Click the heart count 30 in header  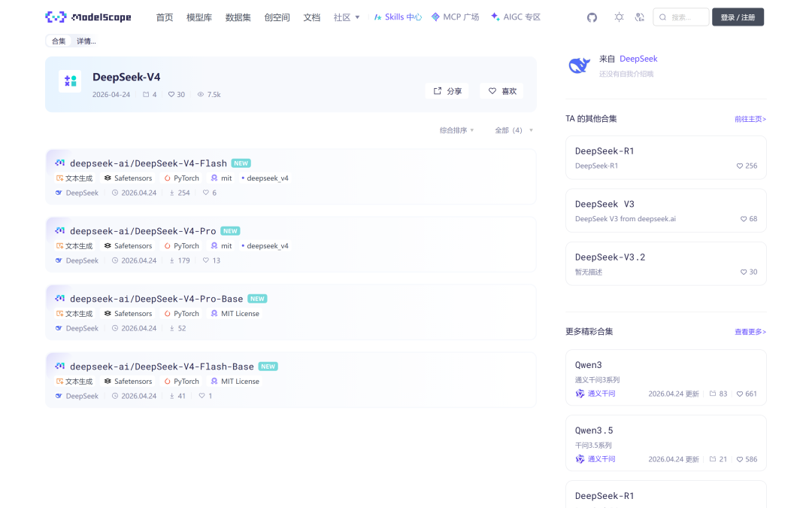tap(177, 94)
